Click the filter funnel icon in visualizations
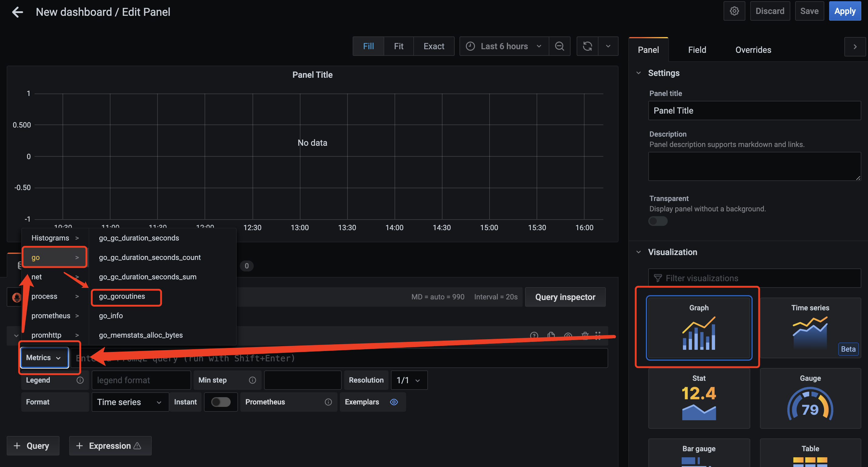The image size is (868, 467). pos(657,278)
